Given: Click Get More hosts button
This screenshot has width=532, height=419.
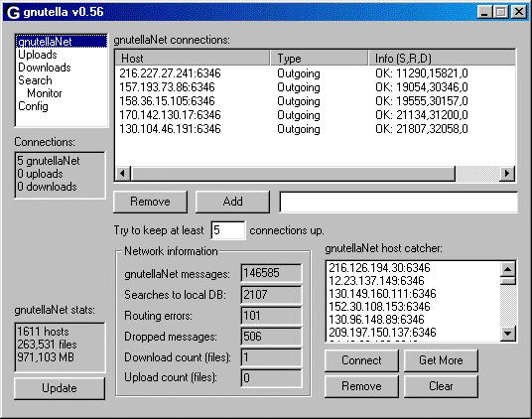Looking at the screenshot, I should coord(441,360).
